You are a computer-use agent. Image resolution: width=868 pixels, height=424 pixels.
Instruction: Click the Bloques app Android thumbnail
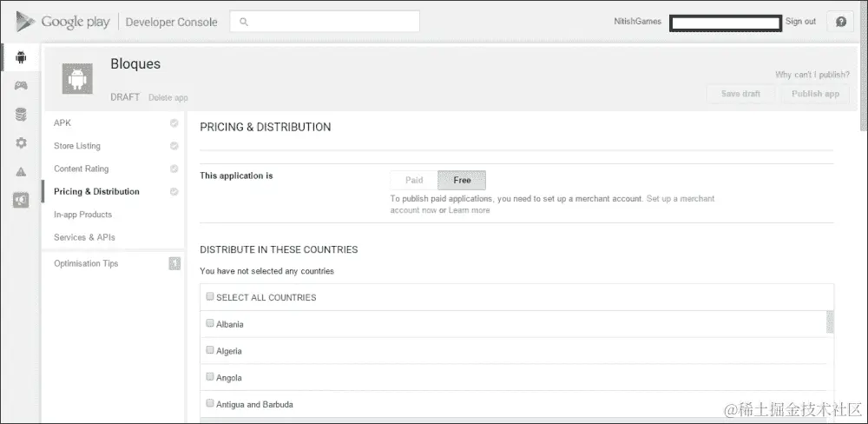(77, 79)
